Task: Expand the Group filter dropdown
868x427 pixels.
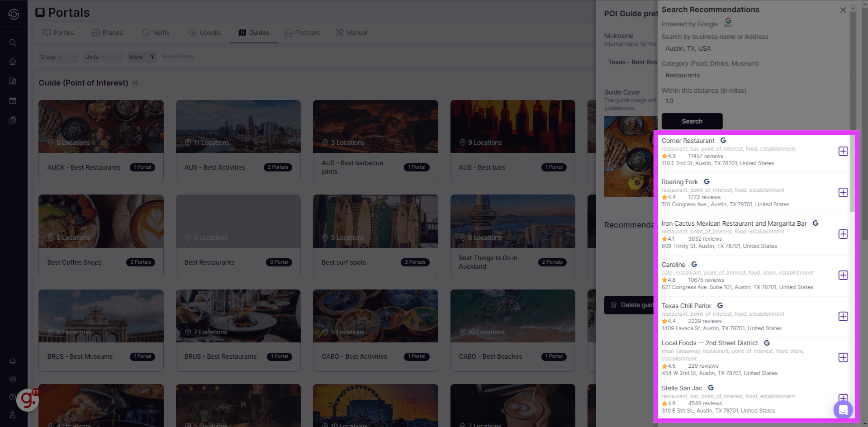Action: click(58, 57)
